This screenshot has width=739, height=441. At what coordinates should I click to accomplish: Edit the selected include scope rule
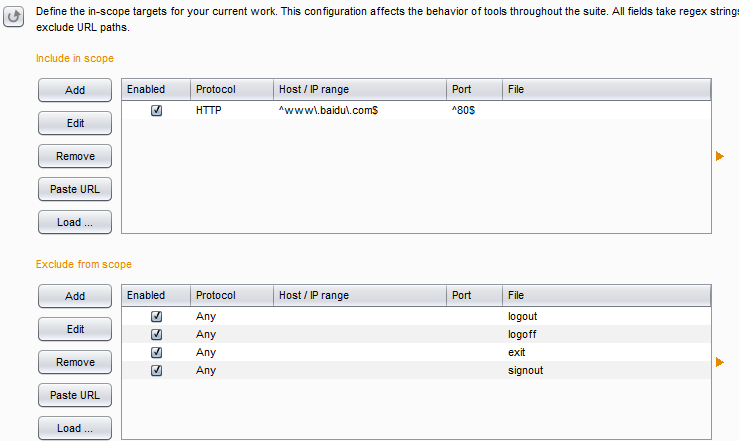tap(75, 123)
